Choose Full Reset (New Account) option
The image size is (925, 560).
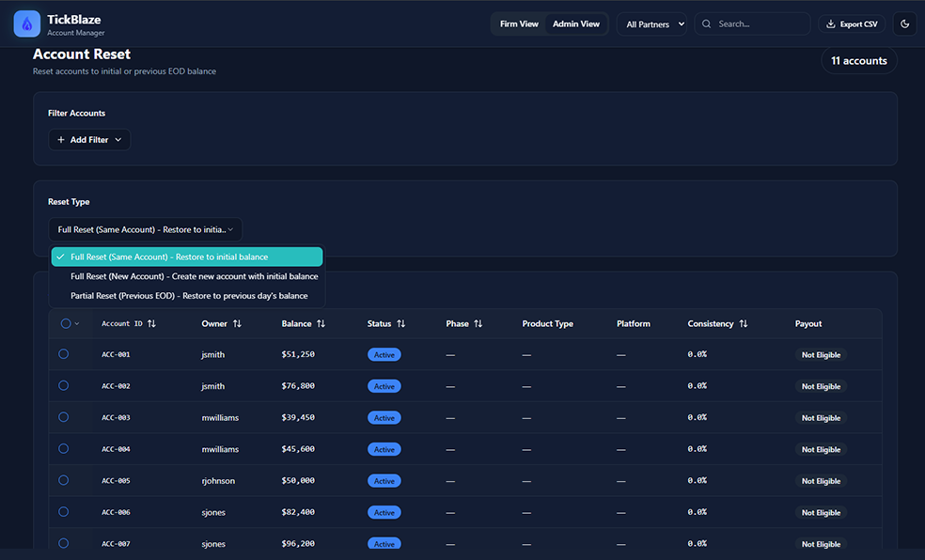coord(194,276)
